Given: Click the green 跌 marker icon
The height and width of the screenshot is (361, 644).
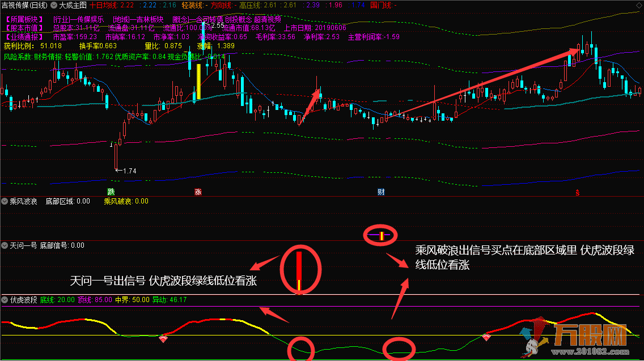Looking at the screenshot, I should point(111,192).
